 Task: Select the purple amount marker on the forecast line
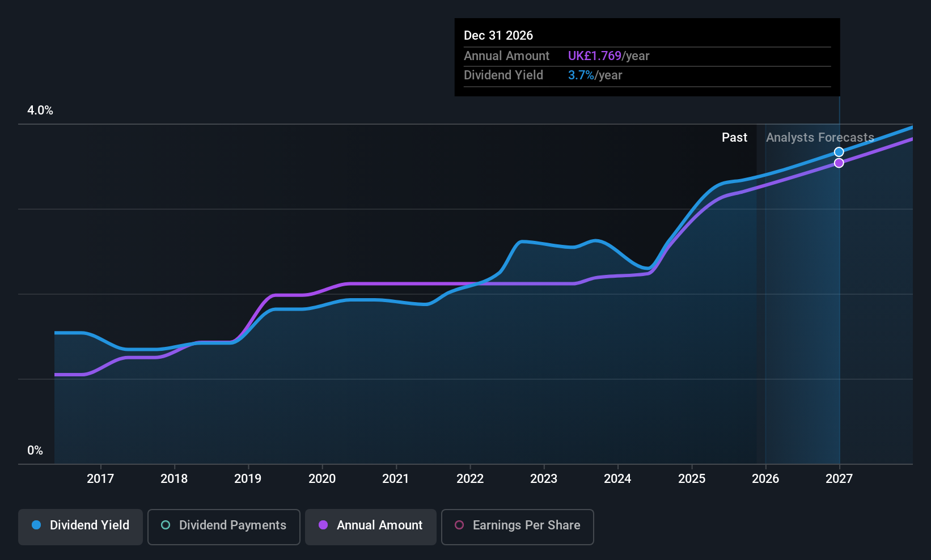click(839, 163)
